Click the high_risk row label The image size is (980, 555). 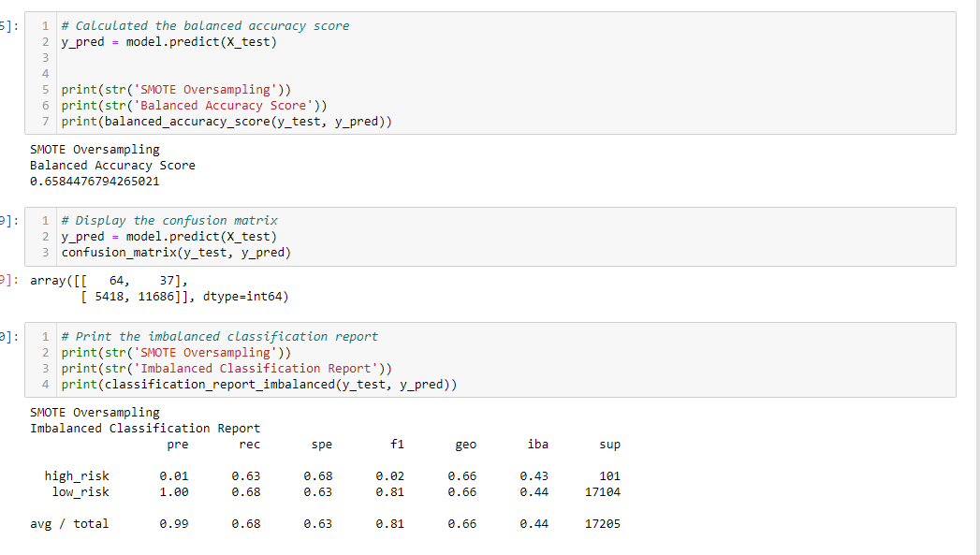coord(77,476)
